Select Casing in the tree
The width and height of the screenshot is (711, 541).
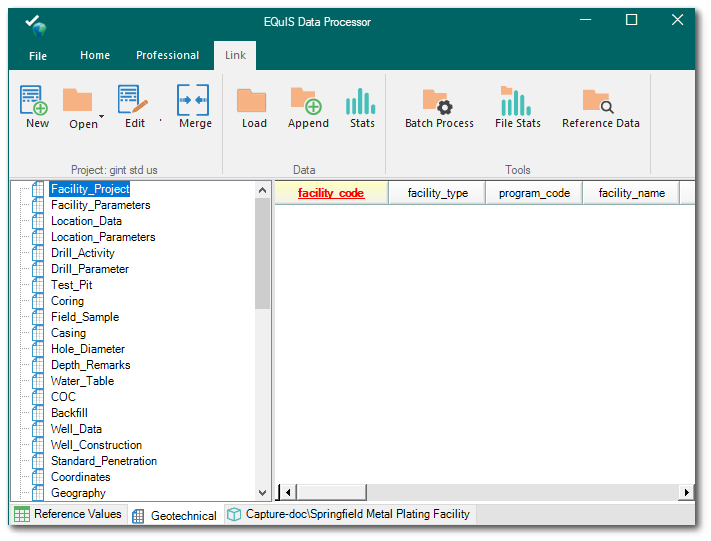[x=68, y=333]
